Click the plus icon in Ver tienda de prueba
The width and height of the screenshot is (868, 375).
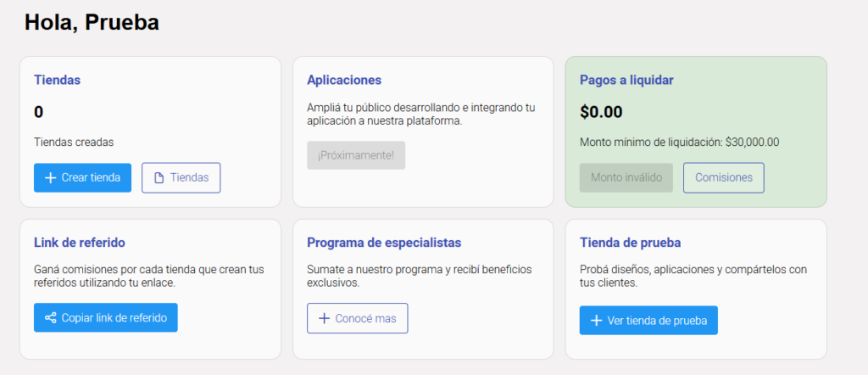click(596, 321)
